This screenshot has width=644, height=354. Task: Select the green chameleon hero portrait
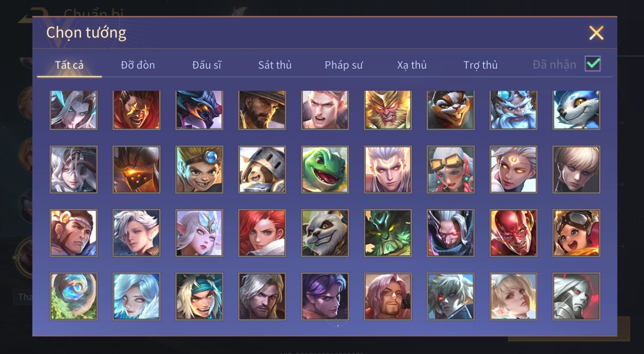pyautogui.click(x=325, y=170)
